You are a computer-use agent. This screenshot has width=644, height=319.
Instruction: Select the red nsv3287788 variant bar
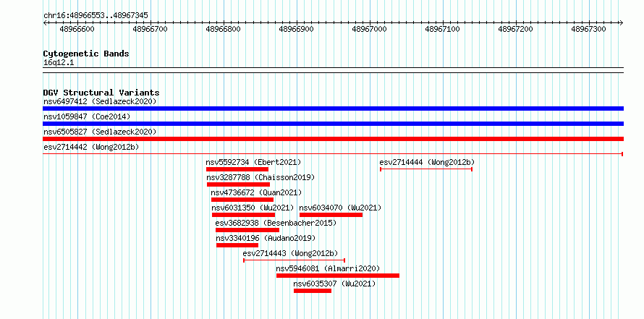pyautogui.click(x=238, y=184)
